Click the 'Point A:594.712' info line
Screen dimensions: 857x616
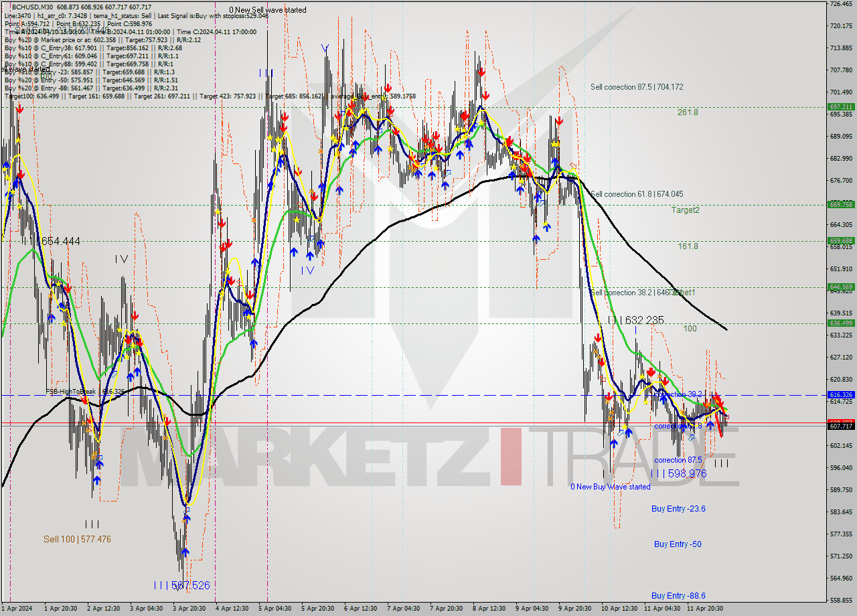click(x=78, y=23)
